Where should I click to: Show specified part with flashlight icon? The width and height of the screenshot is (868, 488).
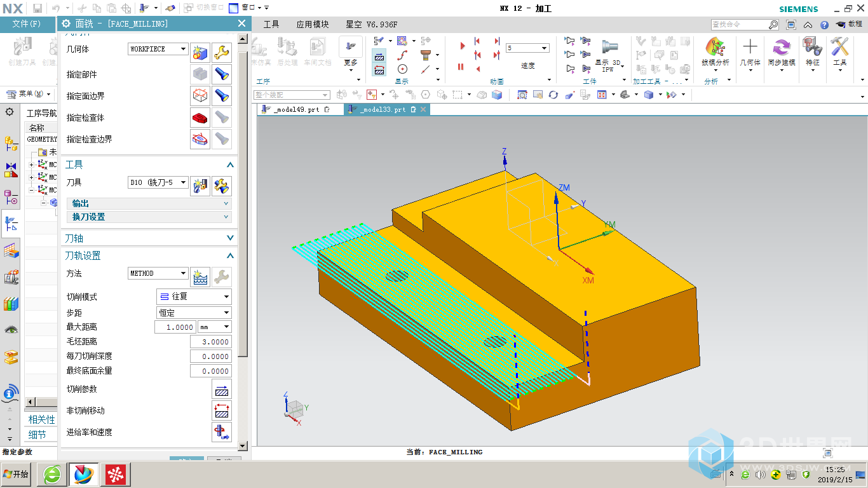[222, 74]
